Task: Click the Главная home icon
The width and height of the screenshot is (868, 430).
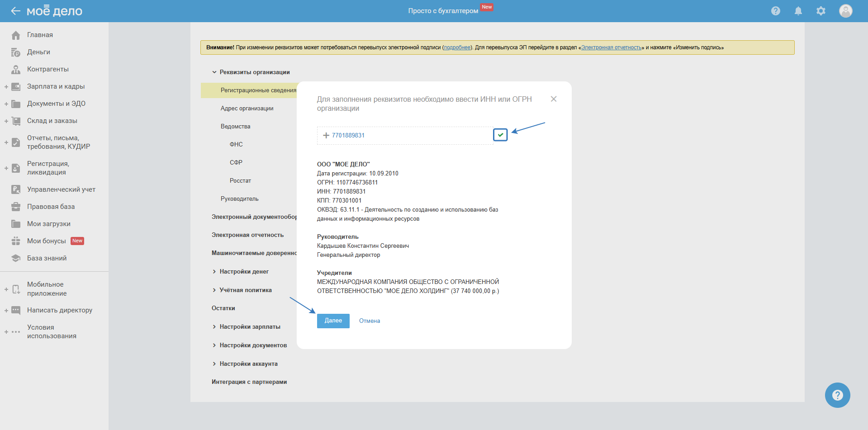Action: tap(16, 35)
